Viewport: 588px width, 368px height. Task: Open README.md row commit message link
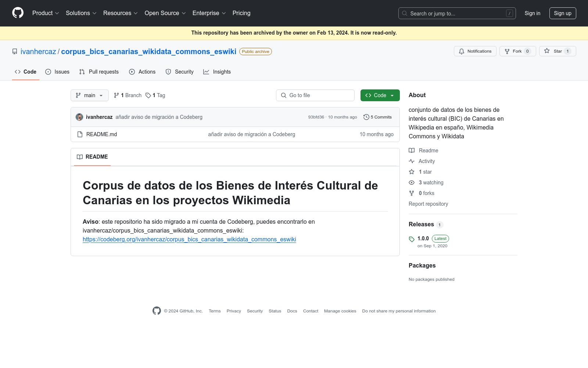point(251,134)
